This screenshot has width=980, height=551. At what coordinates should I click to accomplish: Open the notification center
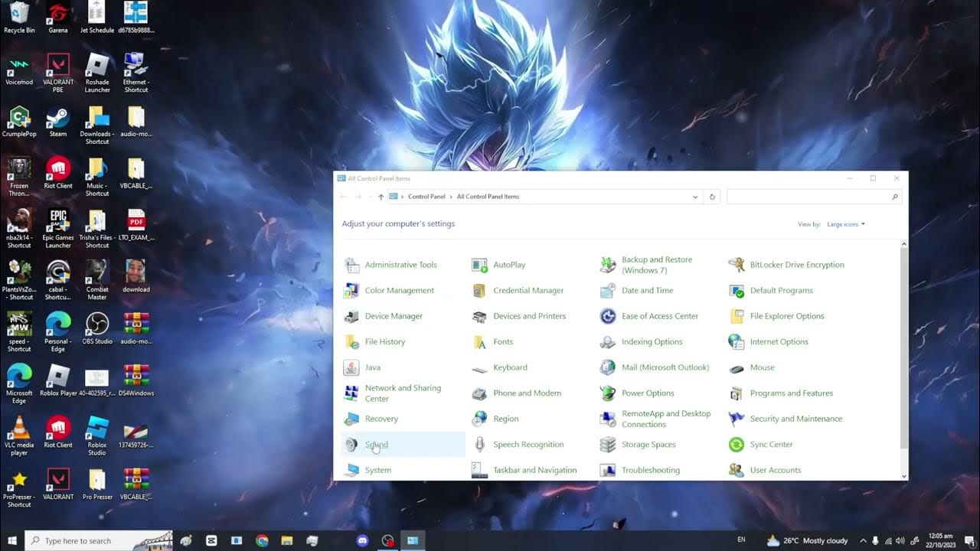point(968,540)
